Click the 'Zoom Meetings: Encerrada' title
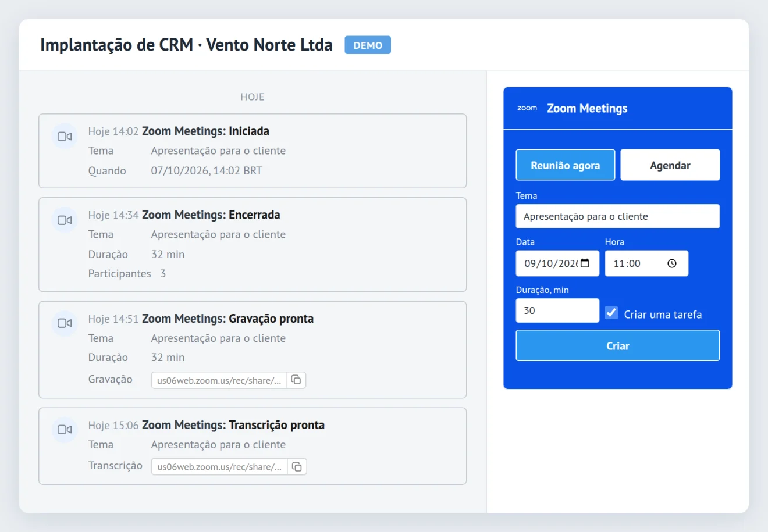768x532 pixels. tap(211, 215)
